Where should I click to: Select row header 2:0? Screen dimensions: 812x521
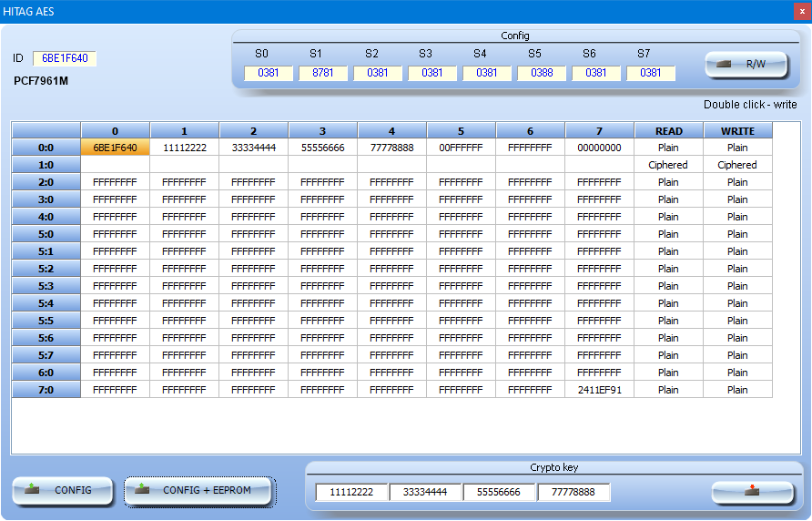(46, 182)
